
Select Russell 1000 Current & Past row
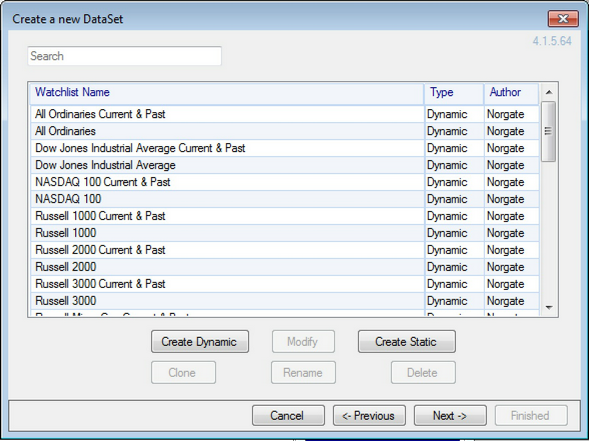(x=285, y=216)
